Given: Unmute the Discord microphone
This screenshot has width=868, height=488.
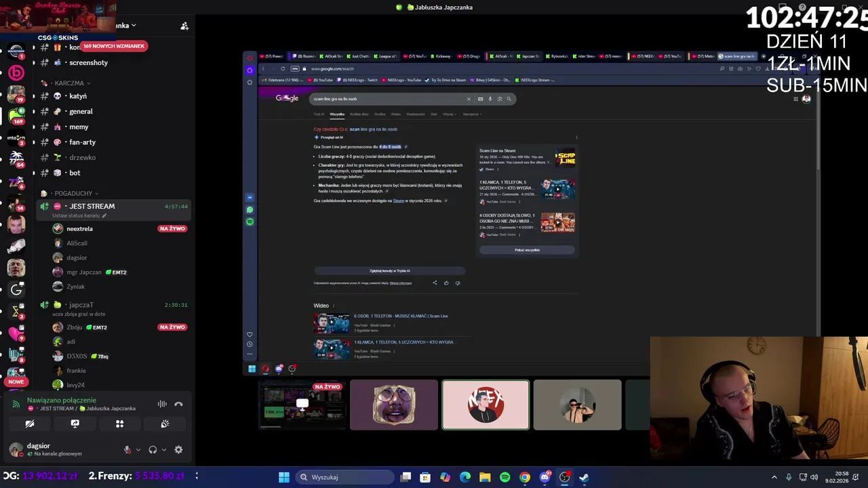Looking at the screenshot, I should pos(127,449).
